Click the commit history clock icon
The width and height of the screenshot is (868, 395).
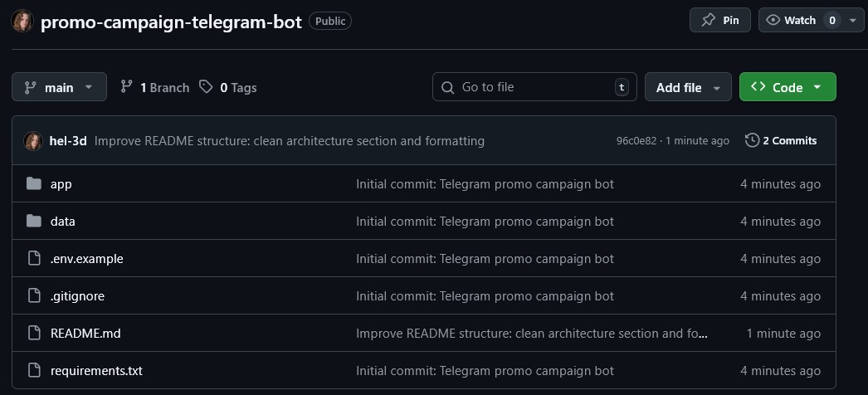(752, 140)
